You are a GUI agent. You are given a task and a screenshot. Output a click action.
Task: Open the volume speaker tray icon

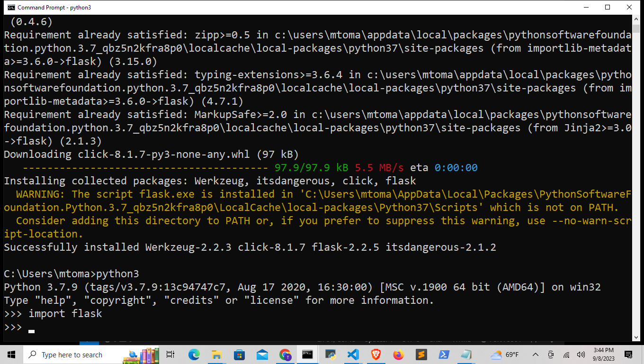581,355
